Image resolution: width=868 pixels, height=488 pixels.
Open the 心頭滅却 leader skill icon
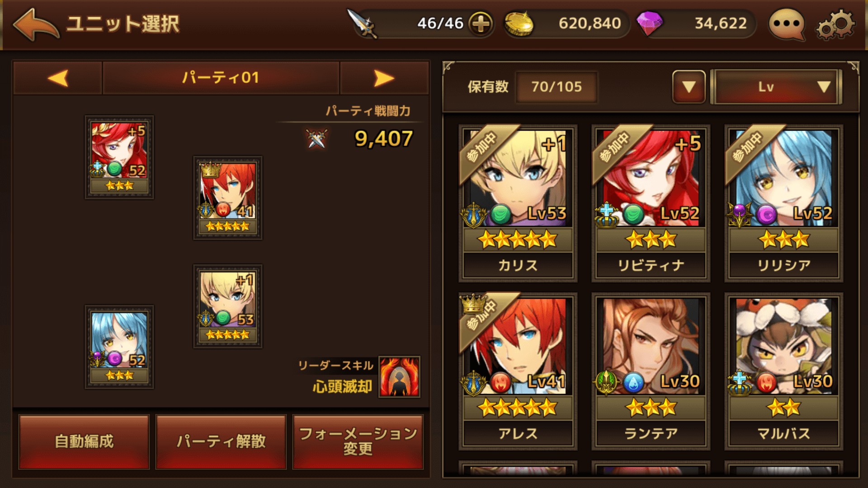click(399, 377)
